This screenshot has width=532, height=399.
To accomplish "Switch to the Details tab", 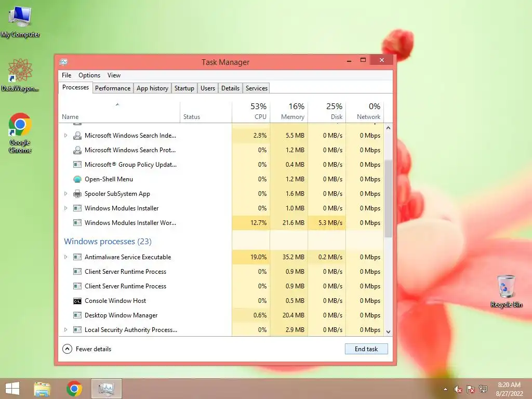I will (230, 88).
